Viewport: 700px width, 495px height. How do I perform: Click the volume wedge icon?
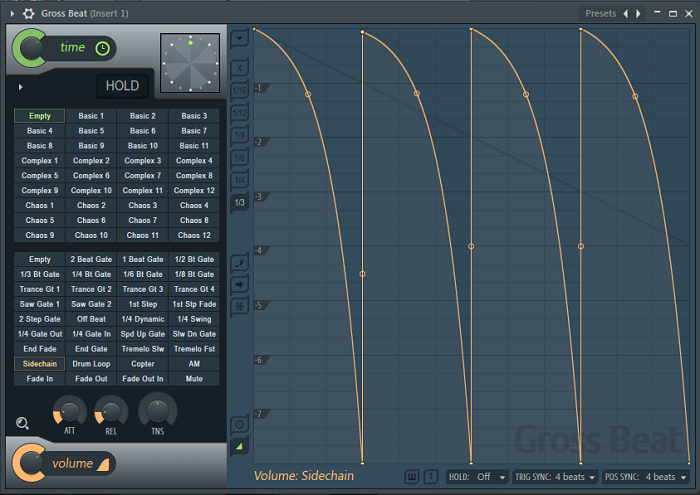(x=103, y=464)
